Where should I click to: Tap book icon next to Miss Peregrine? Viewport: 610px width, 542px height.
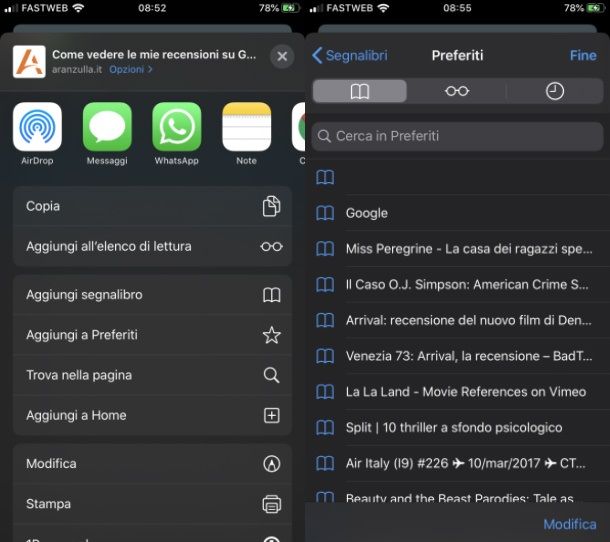coord(325,249)
